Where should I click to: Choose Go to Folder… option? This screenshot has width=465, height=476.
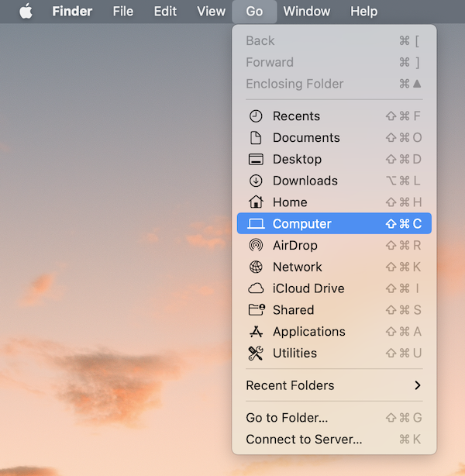(x=287, y=418)
